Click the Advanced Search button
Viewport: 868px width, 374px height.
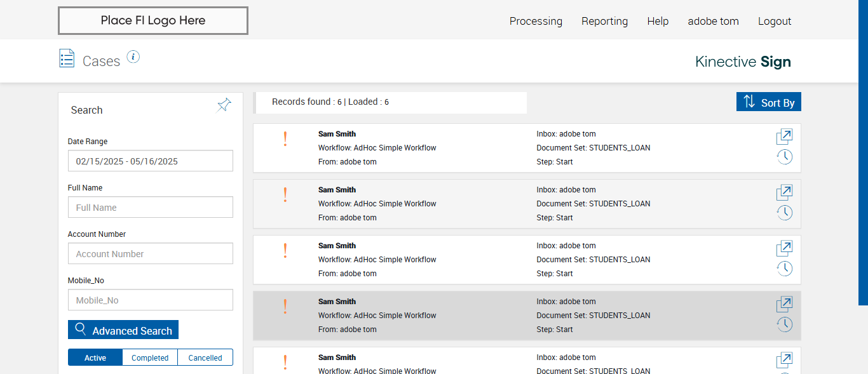tap(123, 330)
